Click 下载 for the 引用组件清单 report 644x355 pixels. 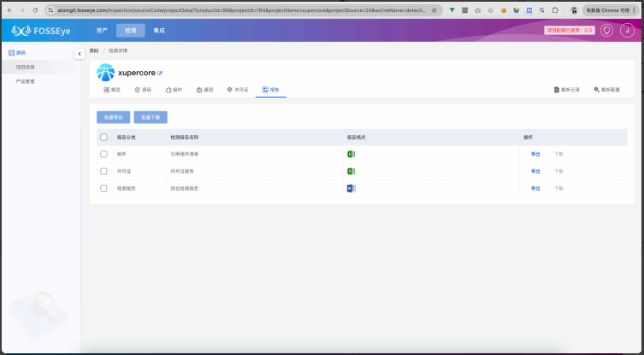point(558,154)
